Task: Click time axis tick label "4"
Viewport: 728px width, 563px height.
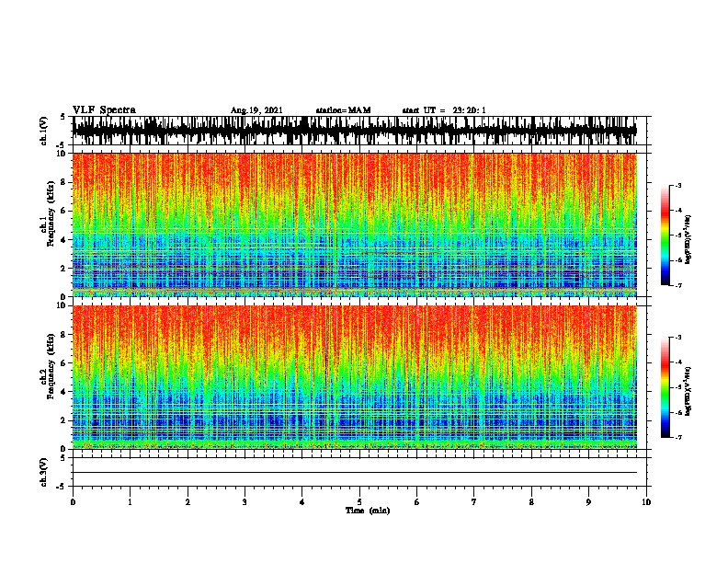Action: point(302,502)
